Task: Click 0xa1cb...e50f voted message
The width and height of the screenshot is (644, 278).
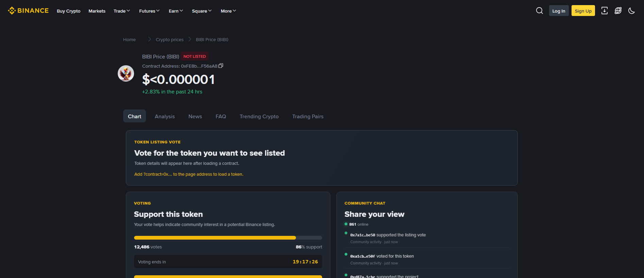Action: pyautogui.click(x=382, y=256)
